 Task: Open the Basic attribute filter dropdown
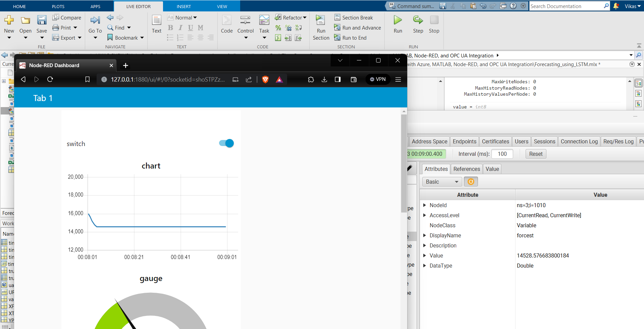442,182
